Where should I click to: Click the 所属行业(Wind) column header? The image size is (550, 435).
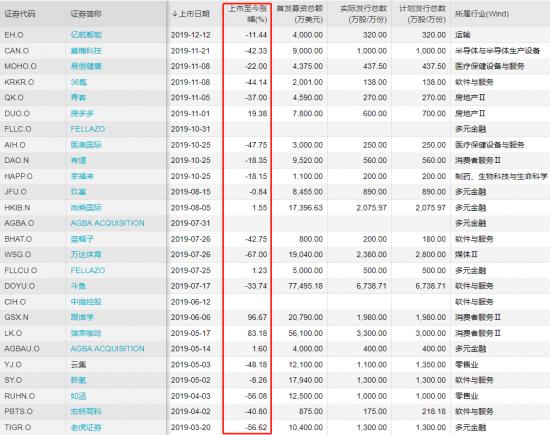[482, 14]
